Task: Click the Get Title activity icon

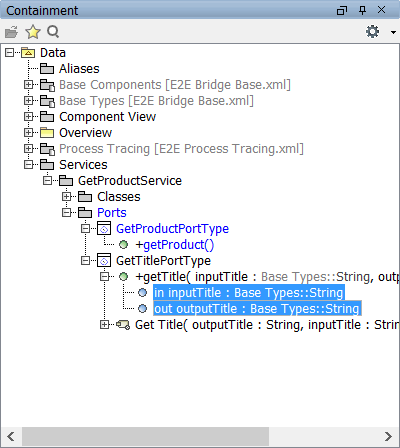Action: tap(123, 325)
